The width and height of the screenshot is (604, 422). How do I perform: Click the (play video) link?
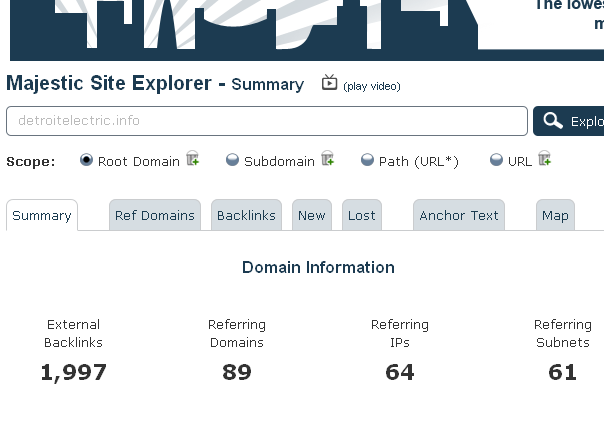point(371,86)
